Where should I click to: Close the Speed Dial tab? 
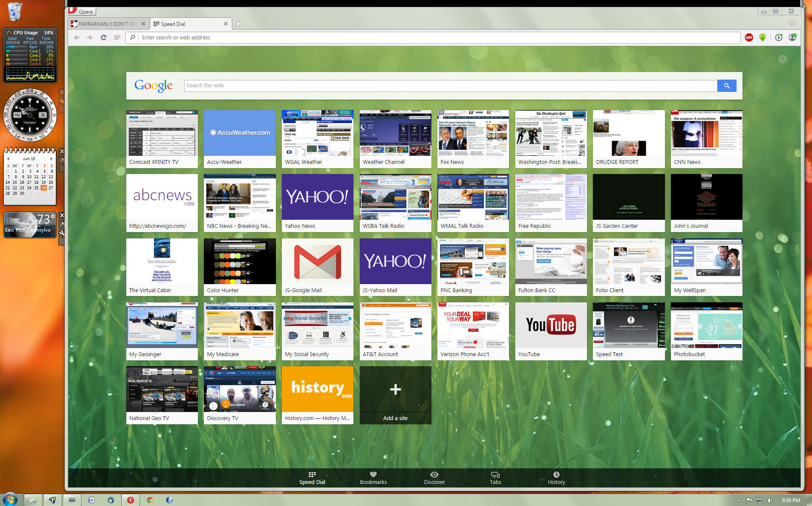click(x=226, y=24)
